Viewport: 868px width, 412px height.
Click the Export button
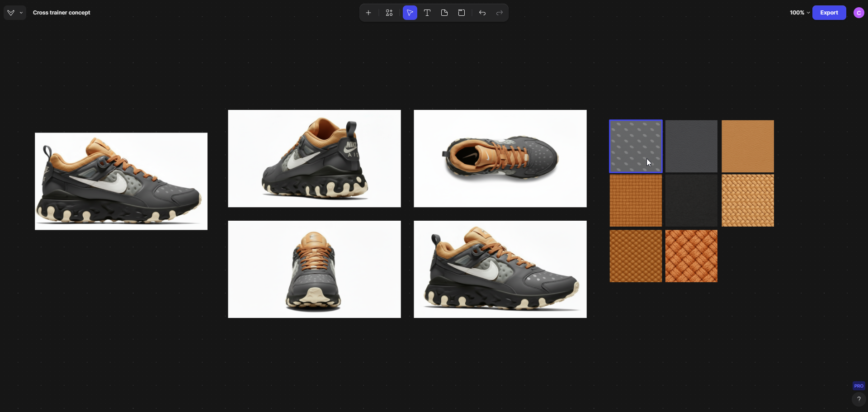pyautogui.click(x=829, y=13)
